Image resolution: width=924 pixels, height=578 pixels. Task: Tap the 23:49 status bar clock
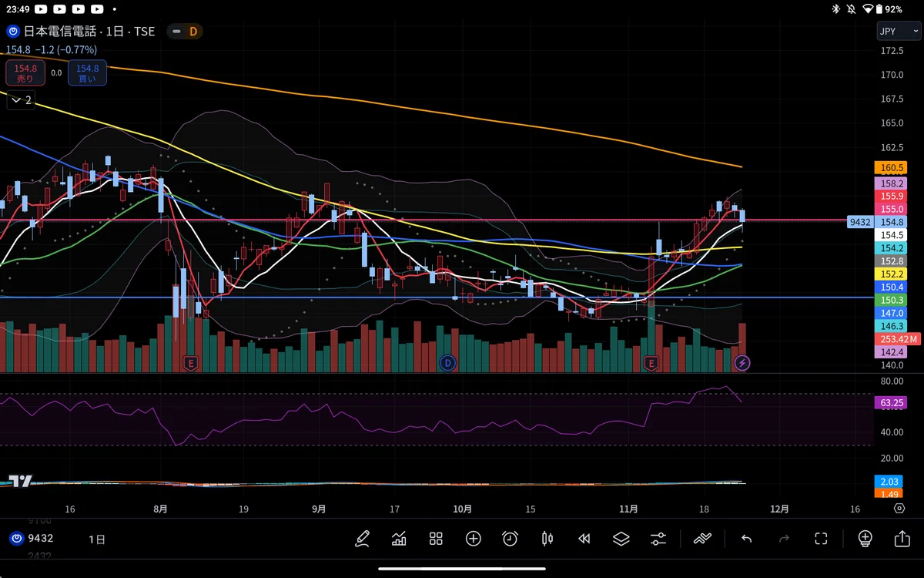coord(17,9)
